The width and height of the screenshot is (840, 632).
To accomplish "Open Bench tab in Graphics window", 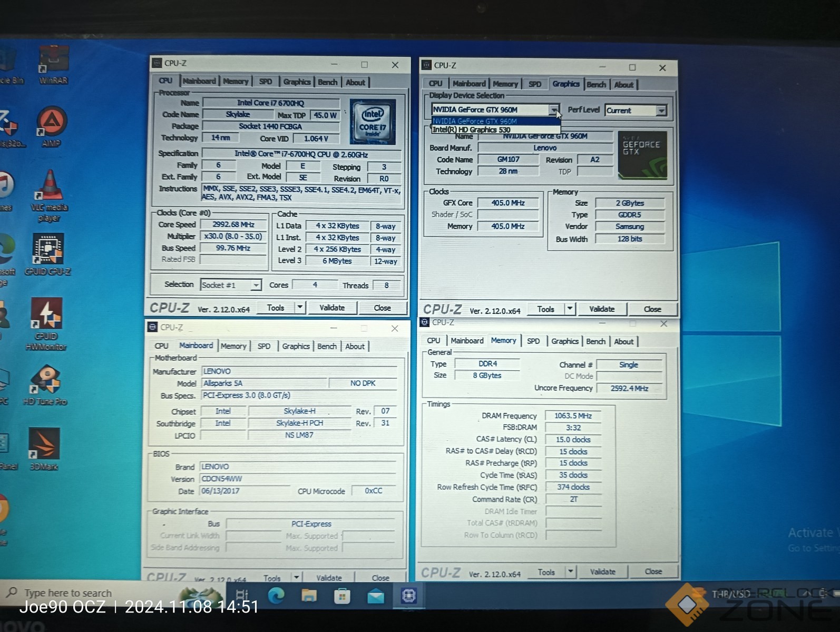I will pos(596,84).
